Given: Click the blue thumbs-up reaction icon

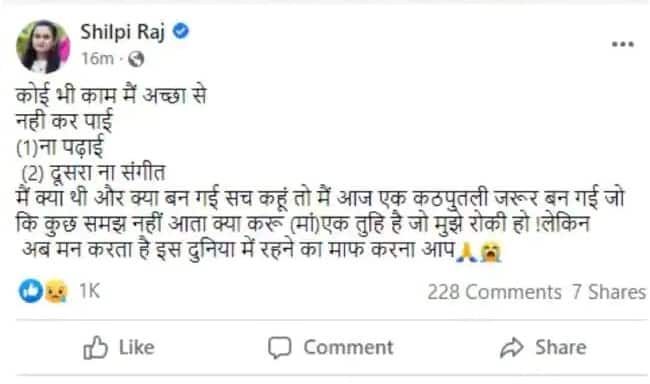Looking at the screenshot, I should (x=31, y=291).
